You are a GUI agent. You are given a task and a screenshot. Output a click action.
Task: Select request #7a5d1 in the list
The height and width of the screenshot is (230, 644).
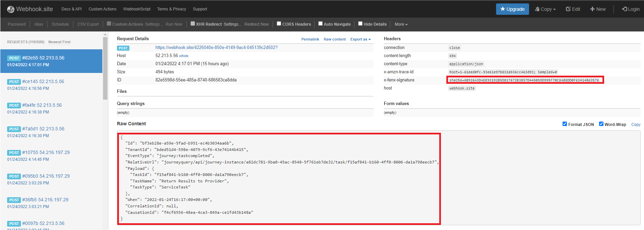tap(51, 132)
